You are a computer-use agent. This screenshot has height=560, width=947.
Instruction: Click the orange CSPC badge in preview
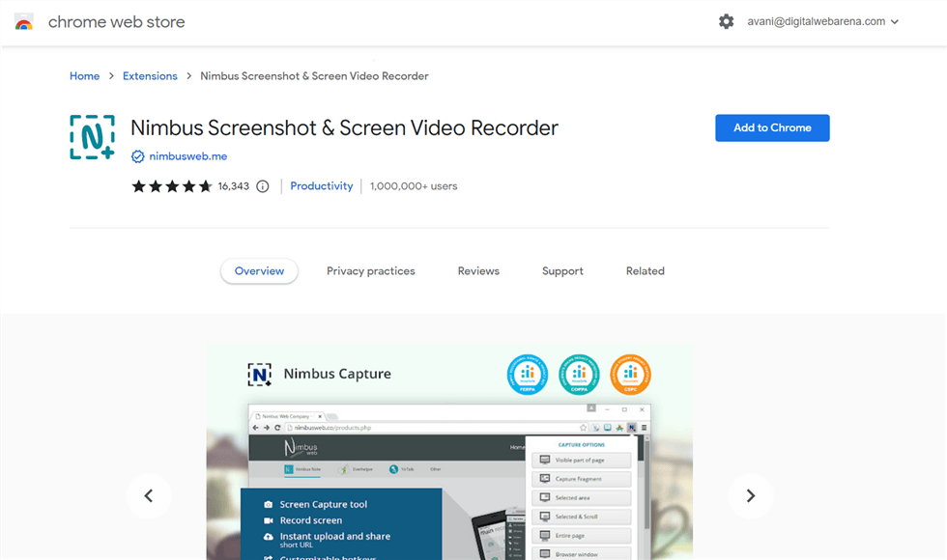point(630,375)
